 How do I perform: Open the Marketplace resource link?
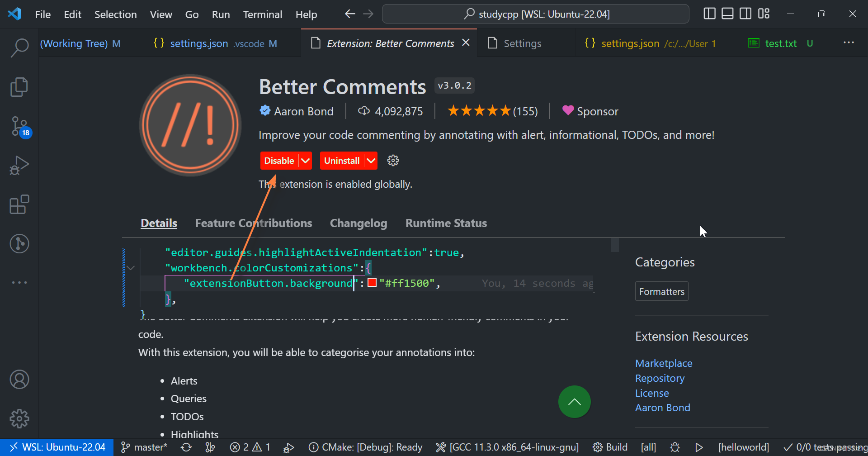tap(664, 363)
